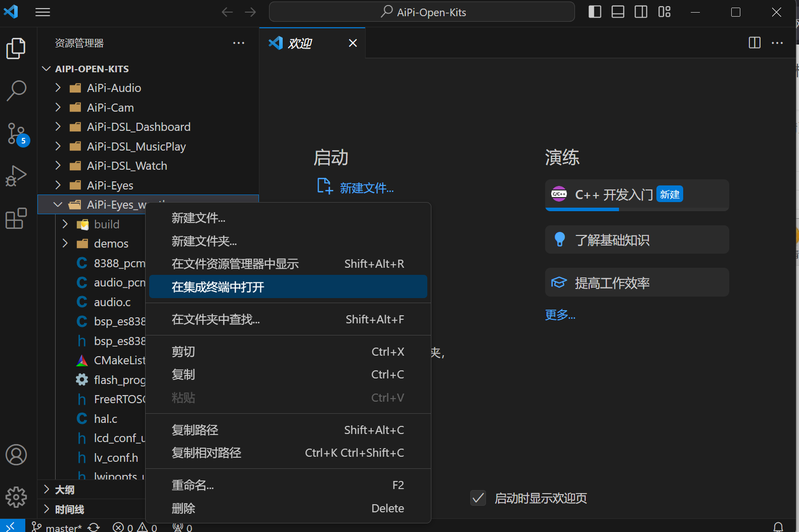Viewport: 799px width, 532px height.
Task: Expand the 时间线 timeline section
Action: click(92, 509)
